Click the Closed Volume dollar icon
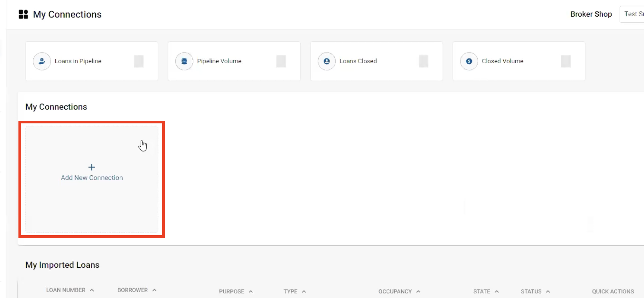The height and width of the screenshot is (298, 644). click(x=469, y=61)
